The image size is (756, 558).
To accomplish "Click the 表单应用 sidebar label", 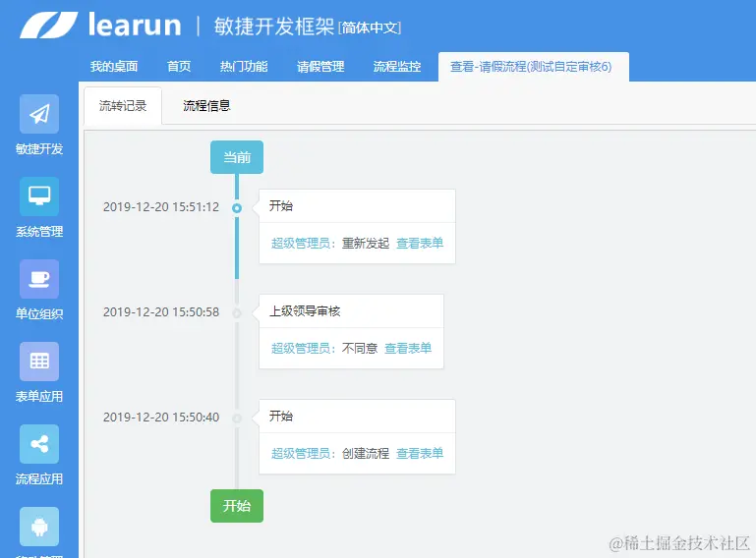I will (39, 397).
